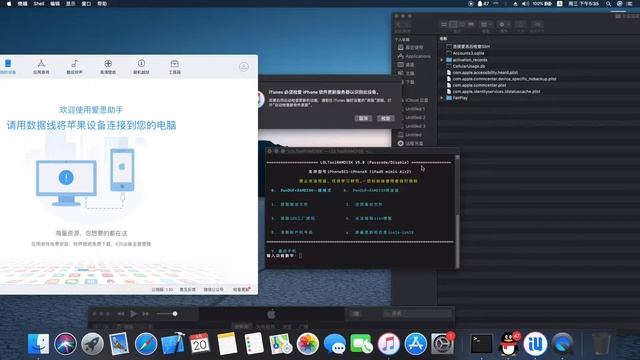Open Safari from the Dock
The height and width of the screenshot is (360, 640).
[146, 344]
